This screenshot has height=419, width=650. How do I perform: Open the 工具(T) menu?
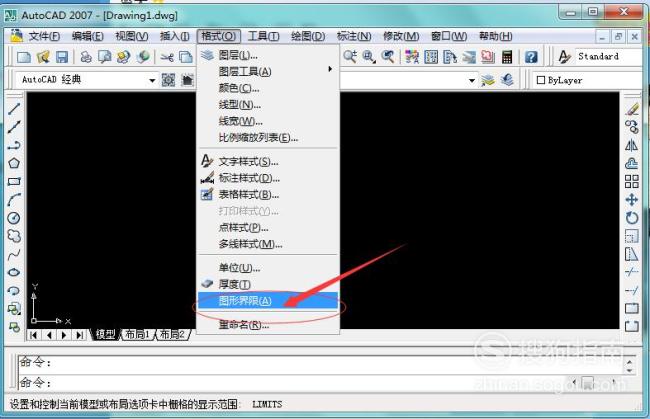(x=263, y=36)
